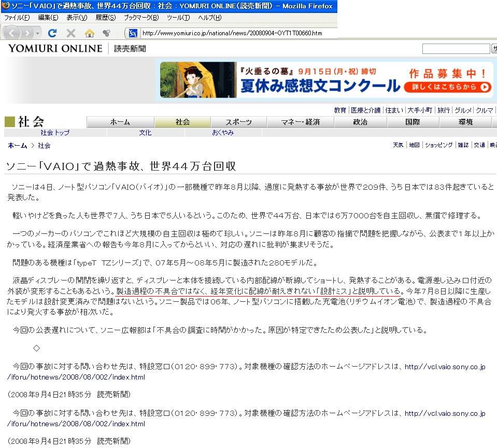The image size is (497, 448).
Task: Click the large 社会 section heading
Action: coord(31,122)
